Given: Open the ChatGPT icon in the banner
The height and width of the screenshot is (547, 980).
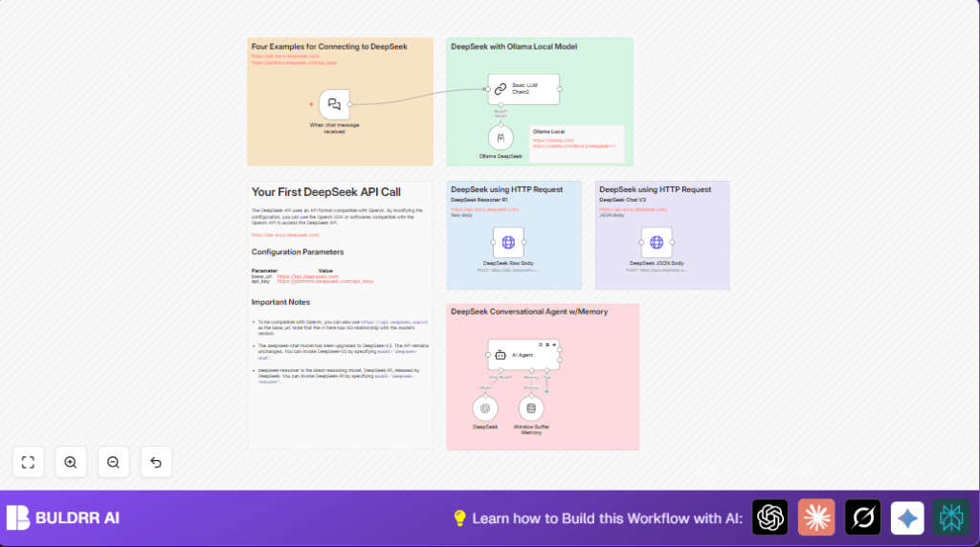Looking at the screenshot, I should (x=769, y=517).
